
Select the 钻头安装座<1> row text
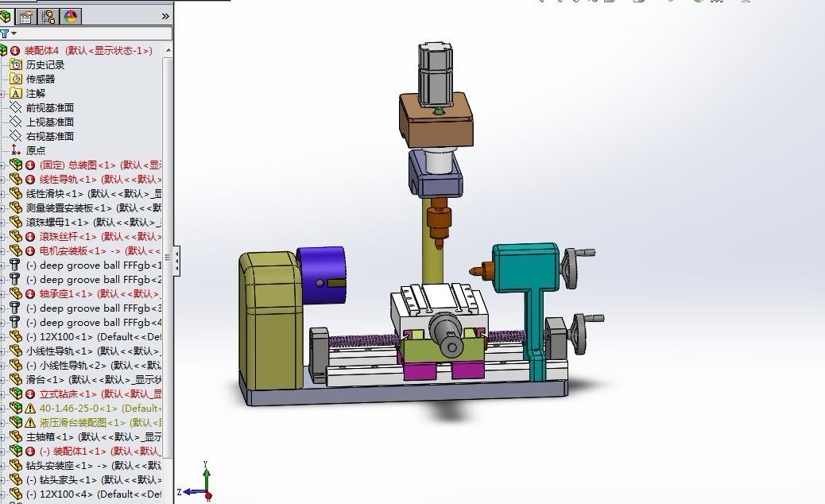(94, 465)
